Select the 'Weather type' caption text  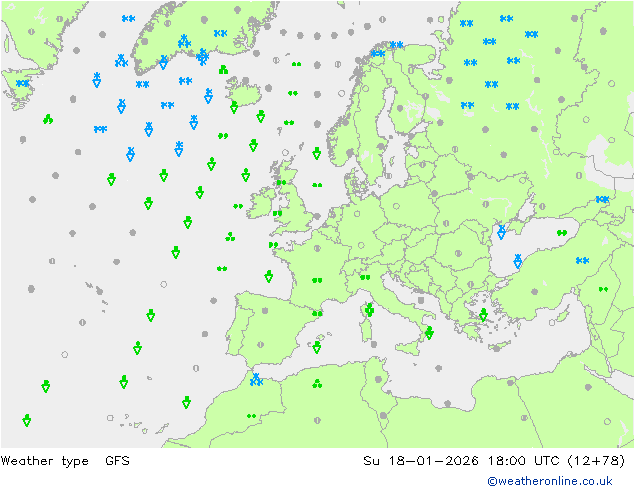pyautogui.click(x=44, y=460)
